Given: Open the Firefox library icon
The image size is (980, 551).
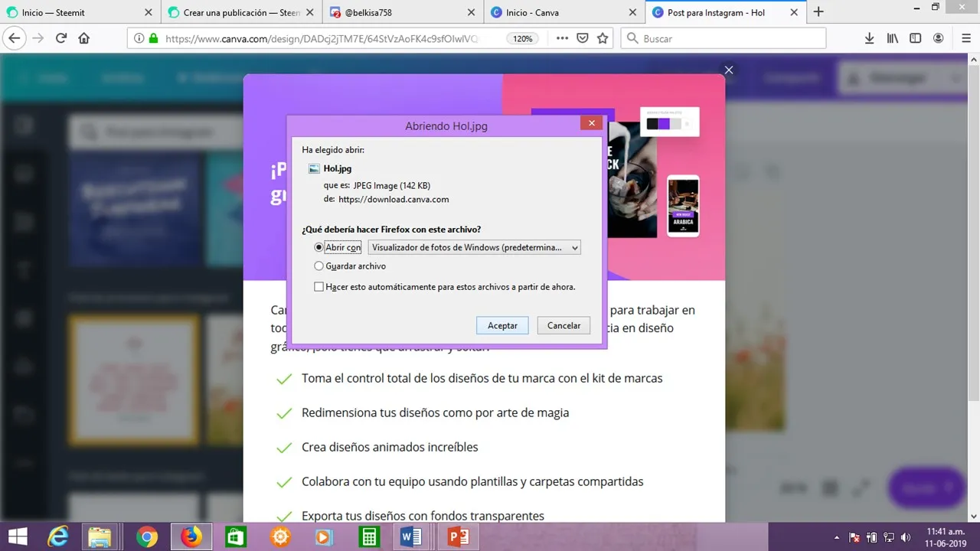Looking at the screenshot, I should (892, 38).
